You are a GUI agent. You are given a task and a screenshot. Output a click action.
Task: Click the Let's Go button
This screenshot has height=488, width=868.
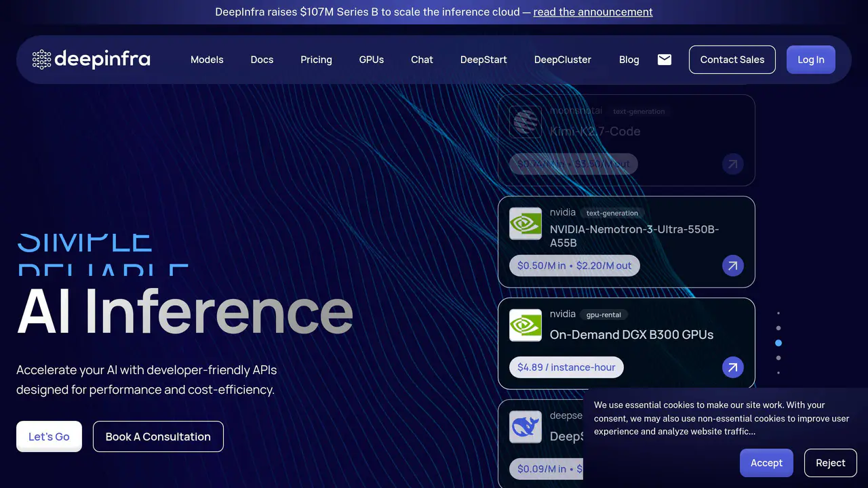[x=49, y=436]
